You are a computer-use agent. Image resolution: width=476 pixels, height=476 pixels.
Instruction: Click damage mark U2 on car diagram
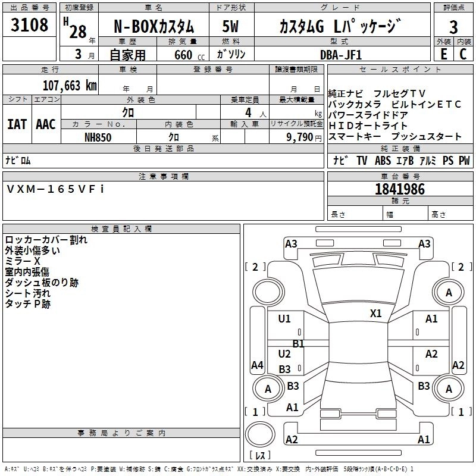[x=284, y=354]
